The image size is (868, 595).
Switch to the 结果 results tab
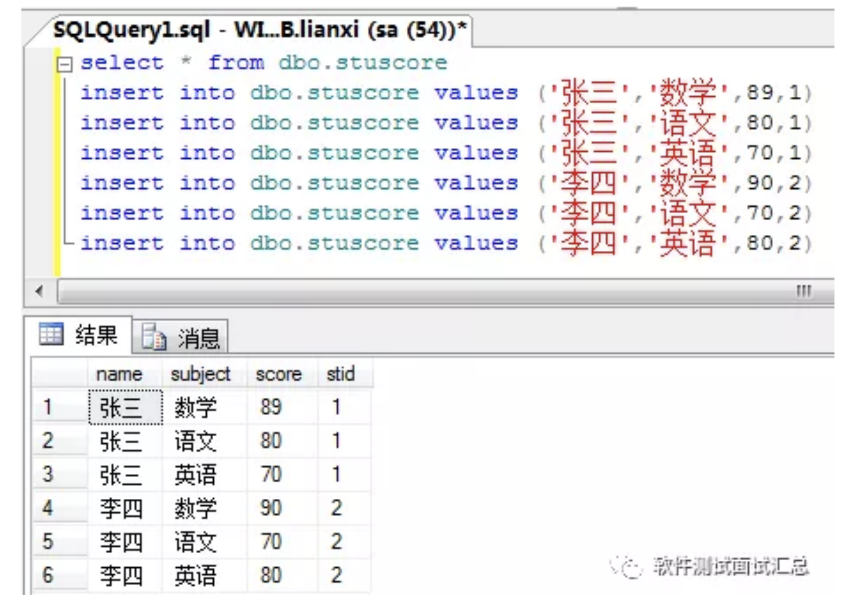tap(79, 335)
